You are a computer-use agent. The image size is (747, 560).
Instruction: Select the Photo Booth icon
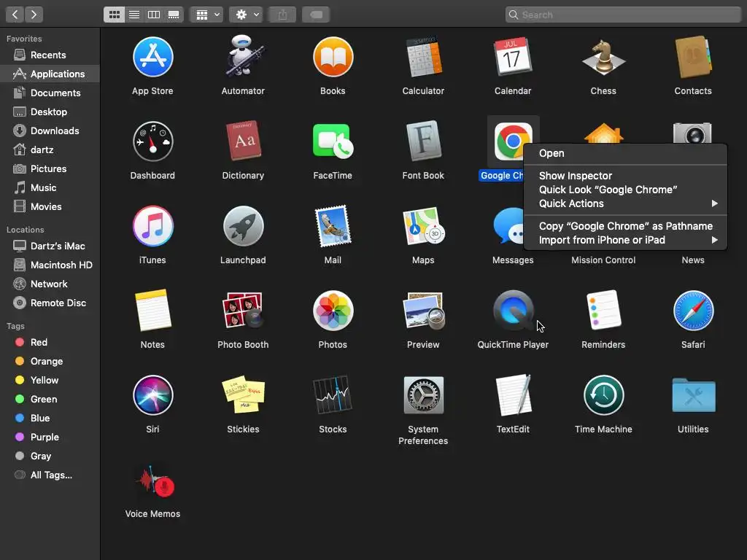coord(243,311)
